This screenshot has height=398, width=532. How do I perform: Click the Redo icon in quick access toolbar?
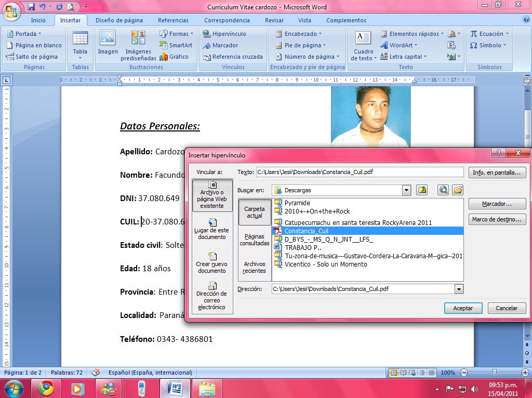pos(59,6)
